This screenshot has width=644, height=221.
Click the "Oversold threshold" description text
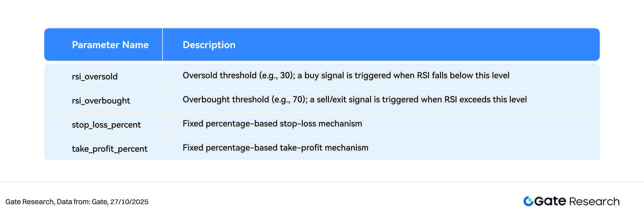pos(219,75)
